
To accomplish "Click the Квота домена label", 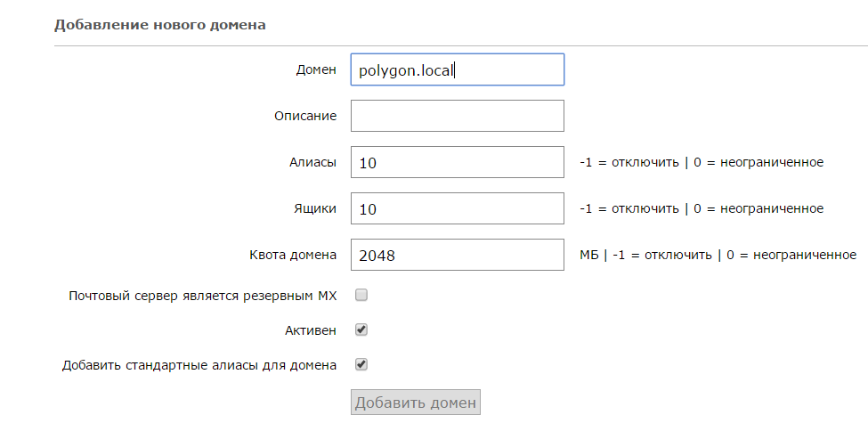I will 293,256.
